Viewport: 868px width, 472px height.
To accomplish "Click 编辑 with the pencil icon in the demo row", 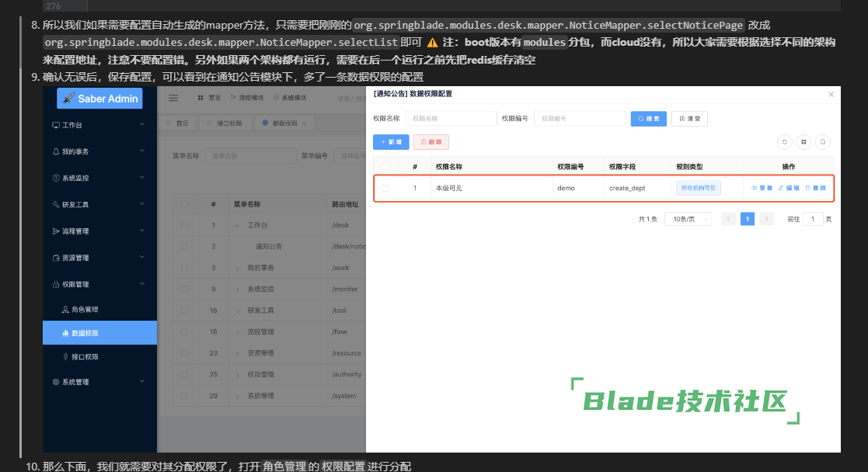I will 789,188.
